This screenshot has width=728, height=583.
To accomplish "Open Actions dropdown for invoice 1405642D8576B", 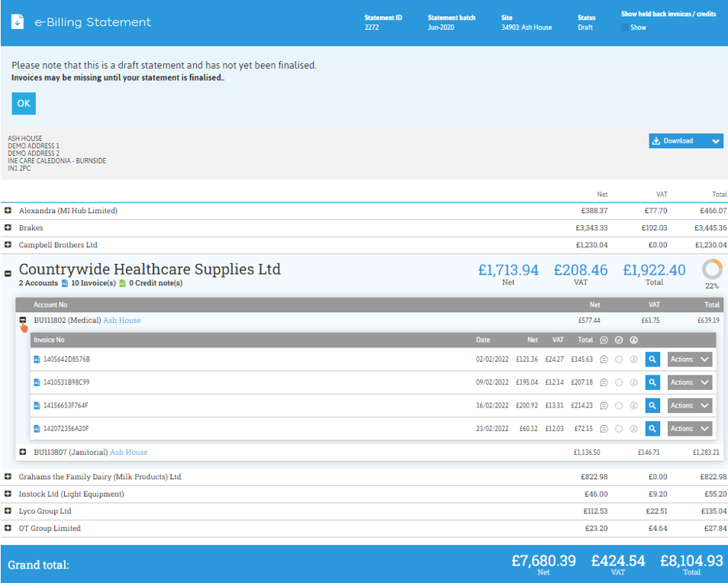I will [x=690, y=359].
